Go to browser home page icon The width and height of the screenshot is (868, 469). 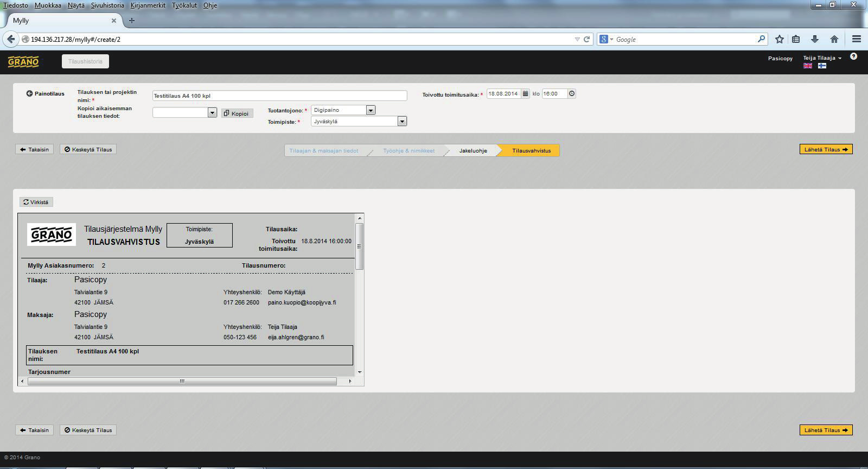834,39
